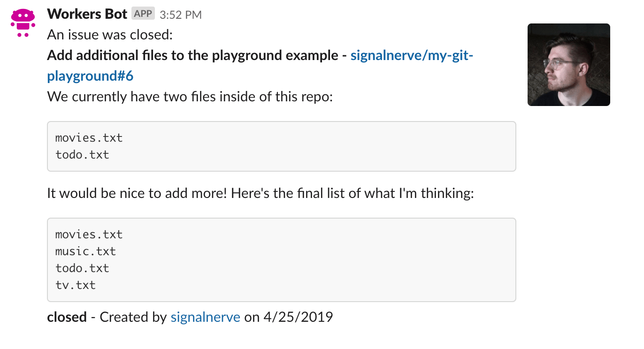Click the user profile photo thumbnail

point(568,65)
